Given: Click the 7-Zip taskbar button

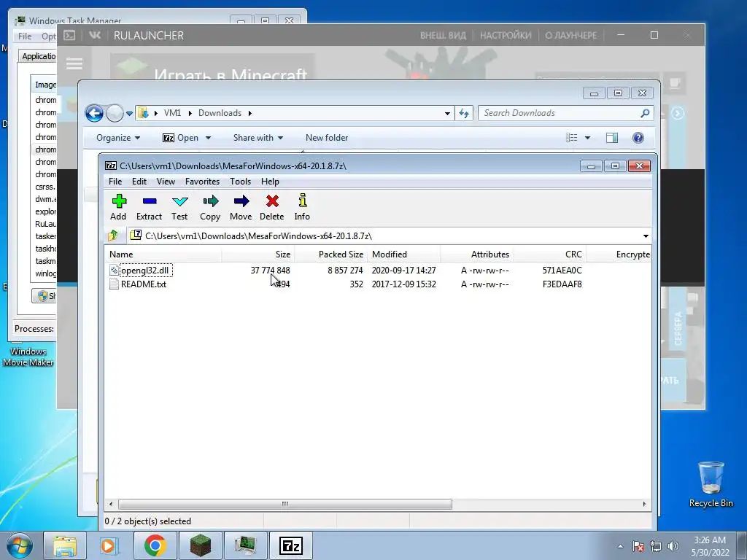Looking at the screenshot, I should pyautogui.click(x=291, y=545).
